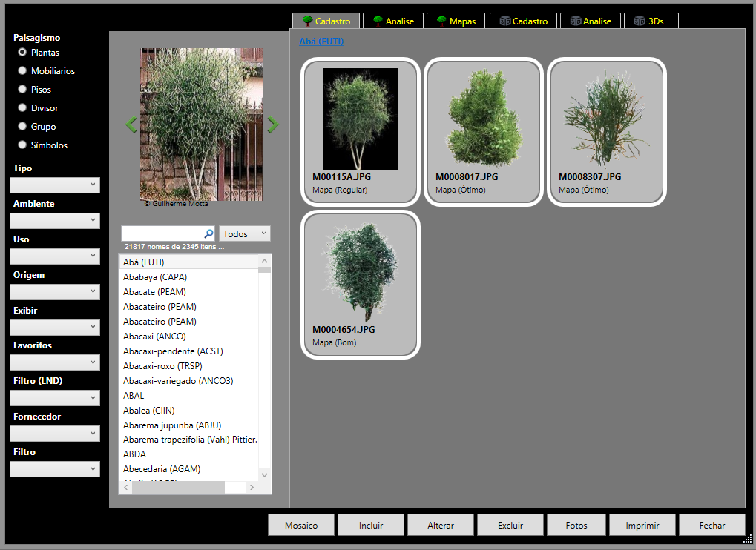Click the plant list vertical scrollbar
756x550 pixels.
[x=265, y=371]
